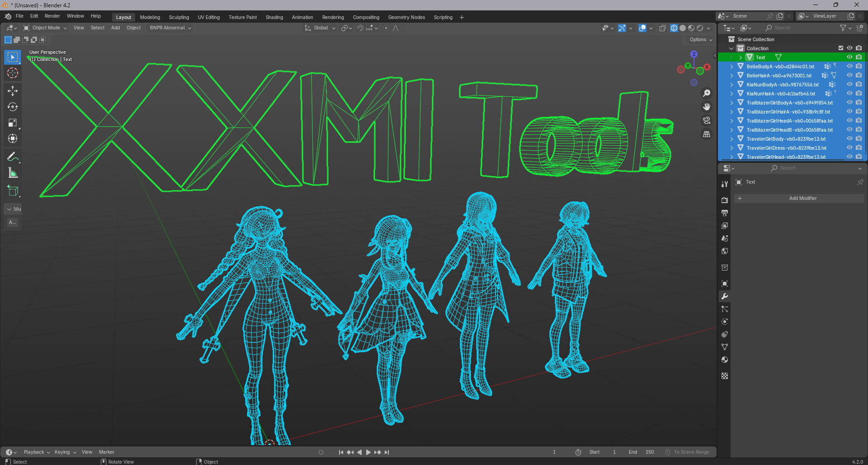The image size is (868, 465).
Task: Open Render Properties in the properties editor
Action: (x=725, y=200)
